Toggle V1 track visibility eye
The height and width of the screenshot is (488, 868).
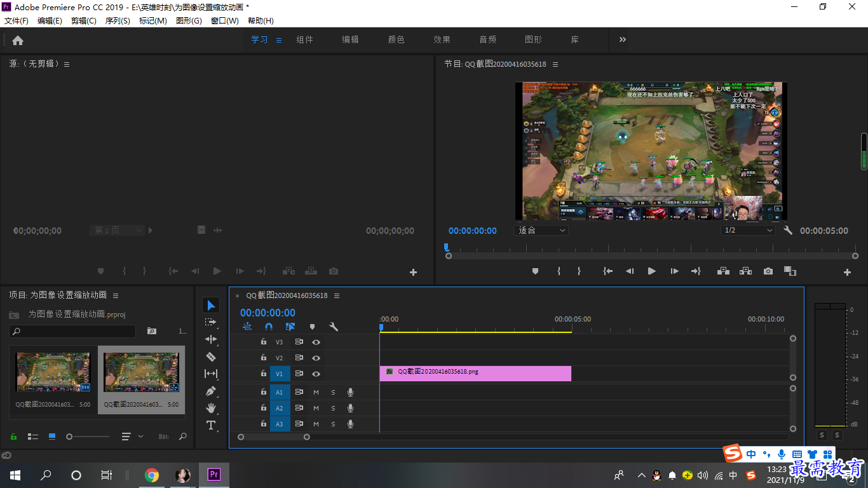coord(316,374)
